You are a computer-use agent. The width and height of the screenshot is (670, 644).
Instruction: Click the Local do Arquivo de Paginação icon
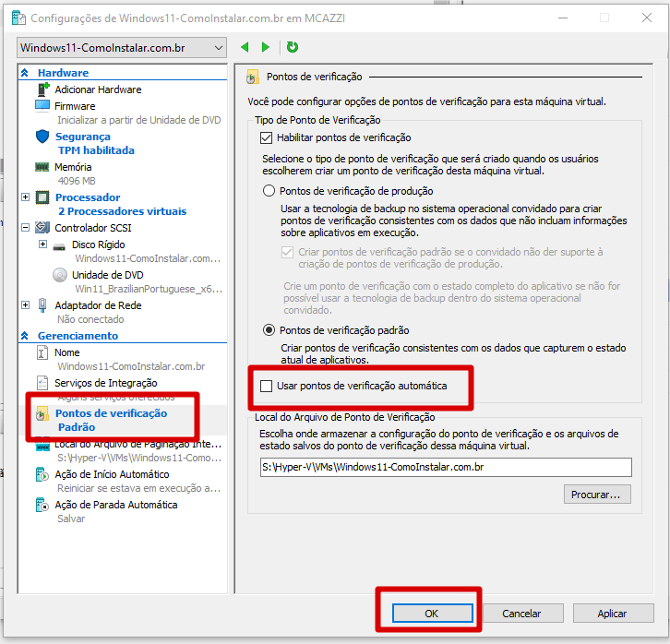coord(42,446)
